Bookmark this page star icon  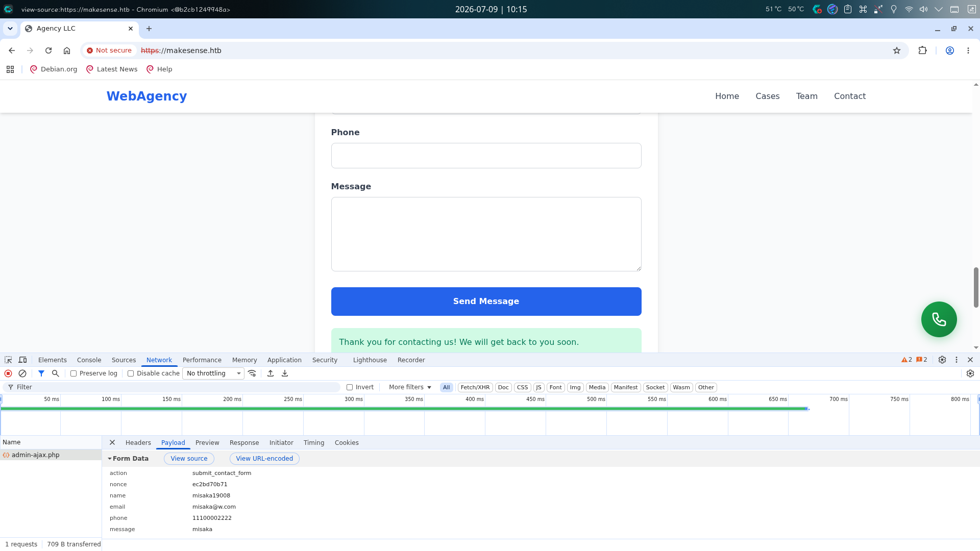point(897,51)
